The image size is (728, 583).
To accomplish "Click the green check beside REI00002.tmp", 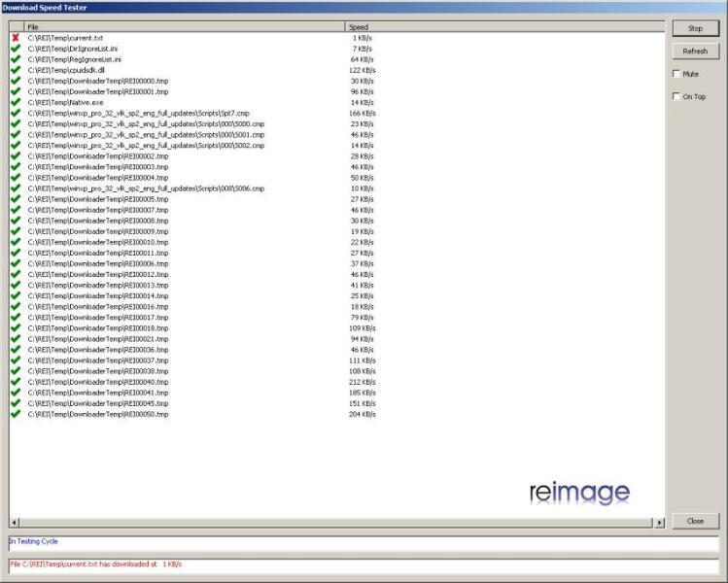I will (16, 156).
